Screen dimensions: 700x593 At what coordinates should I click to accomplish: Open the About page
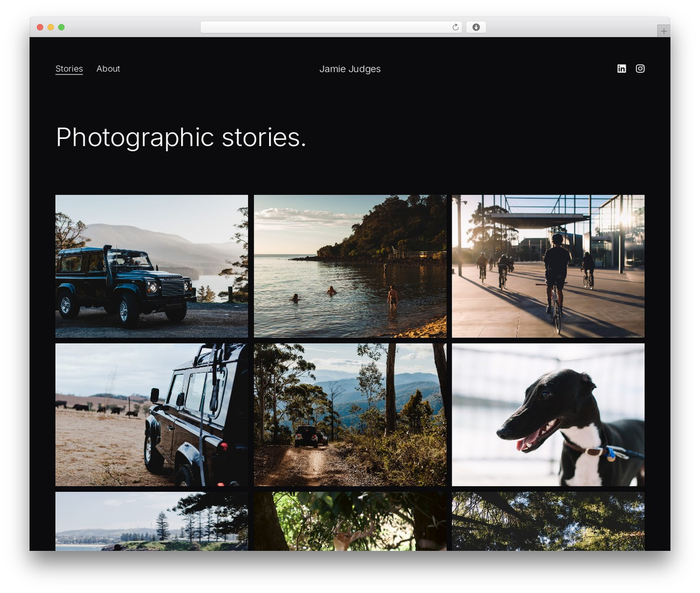(x=108, y=69)
